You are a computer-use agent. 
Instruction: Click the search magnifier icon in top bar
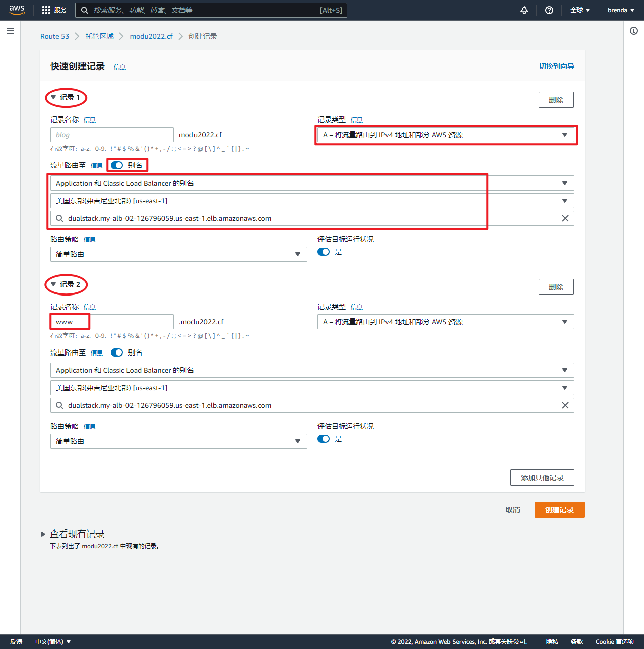85,10
